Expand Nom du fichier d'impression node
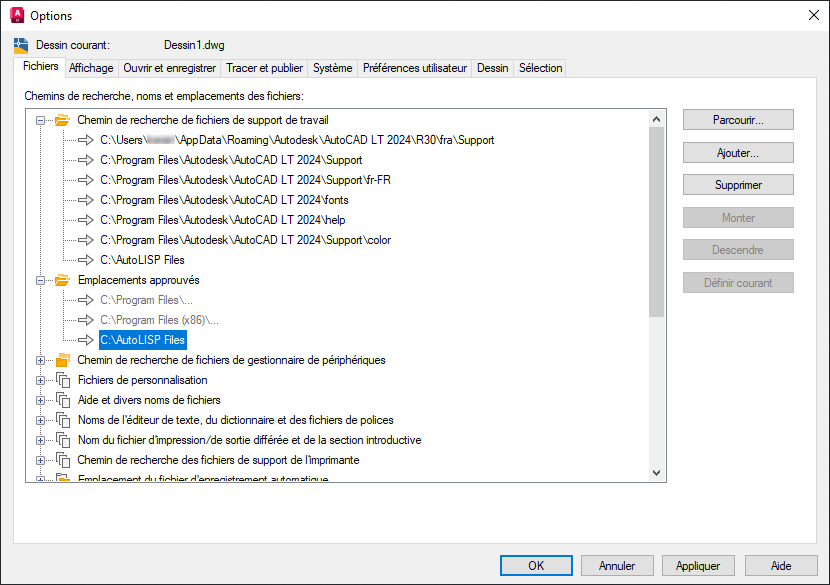Screen dimensions: 830x585 (40, 440)
